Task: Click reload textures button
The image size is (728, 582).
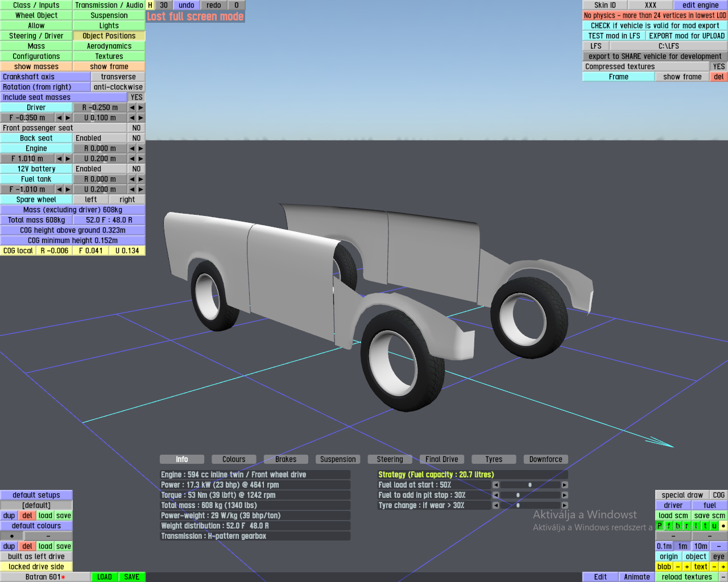Action: (x=687, y=577)
